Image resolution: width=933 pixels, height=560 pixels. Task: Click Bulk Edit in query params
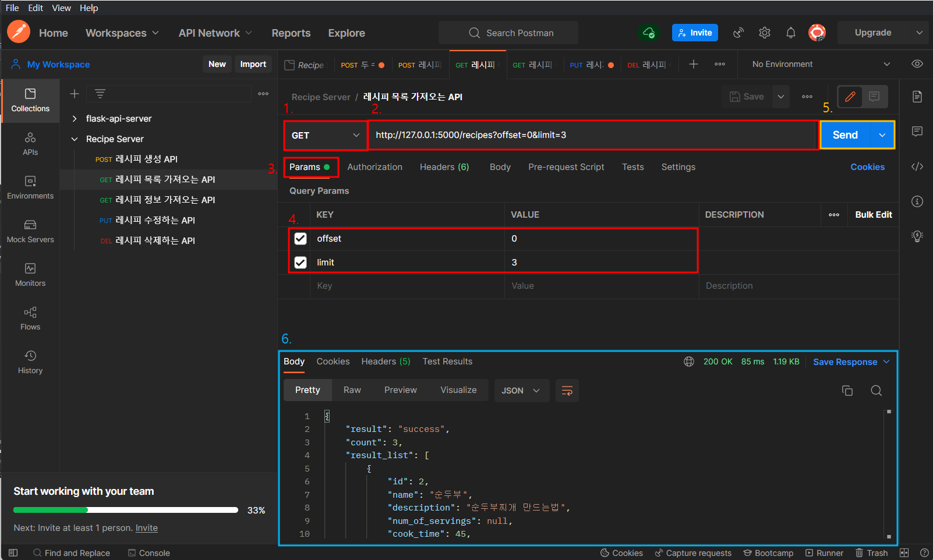[x=874, y=215]
